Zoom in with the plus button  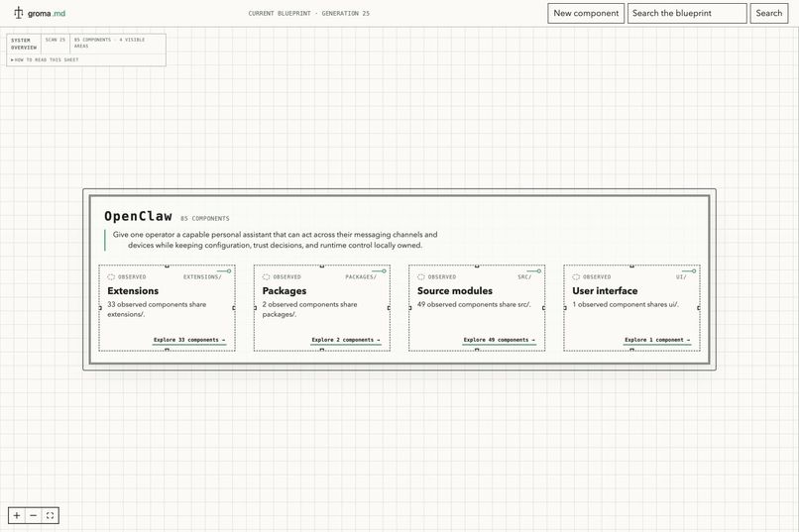[17, 516]
